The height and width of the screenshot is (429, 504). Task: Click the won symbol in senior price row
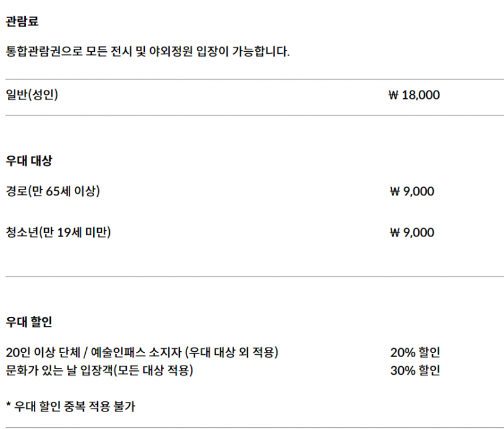coord(395,191)
